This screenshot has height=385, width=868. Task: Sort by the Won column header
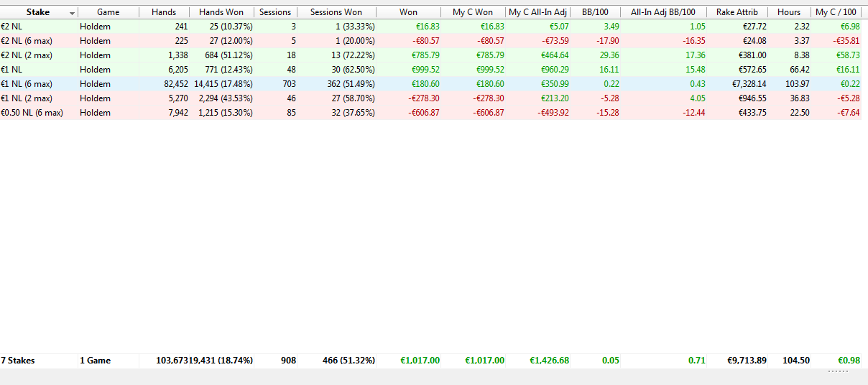tap(408, 12)
